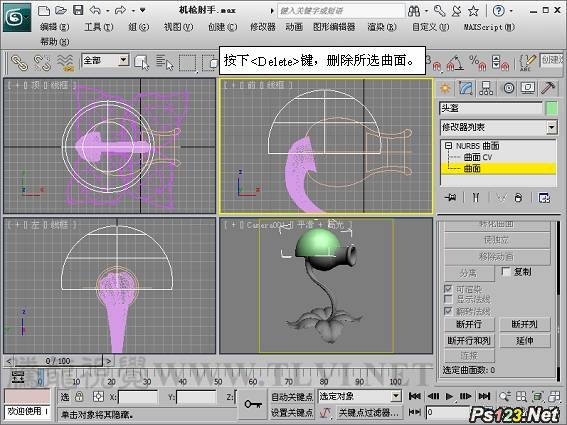The height and width of the screenshot is (425, 567).
Task: Click the edit named selection sets icon
Action: [x=527, y=63]
